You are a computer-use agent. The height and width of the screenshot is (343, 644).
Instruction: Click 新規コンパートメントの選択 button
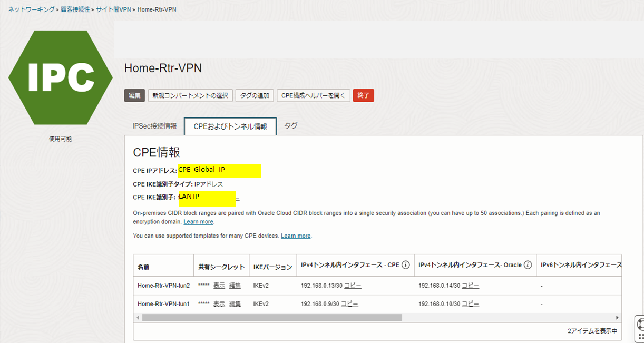(x=190, y=95)
